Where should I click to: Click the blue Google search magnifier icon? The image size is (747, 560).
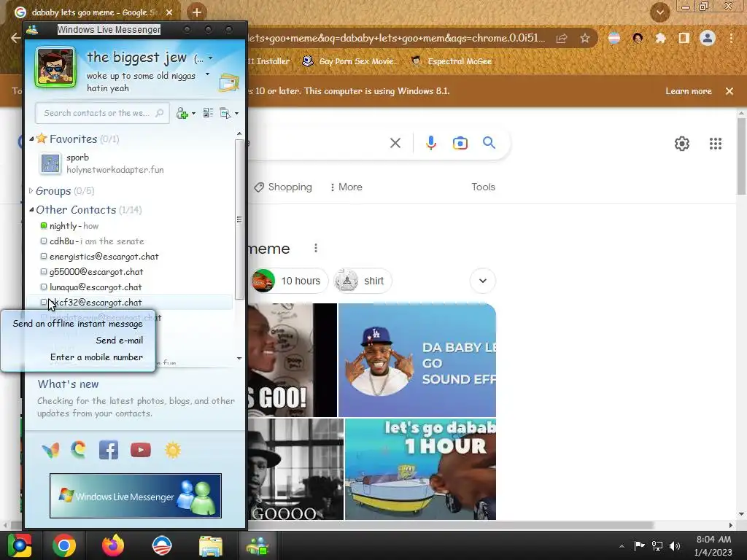489,142
